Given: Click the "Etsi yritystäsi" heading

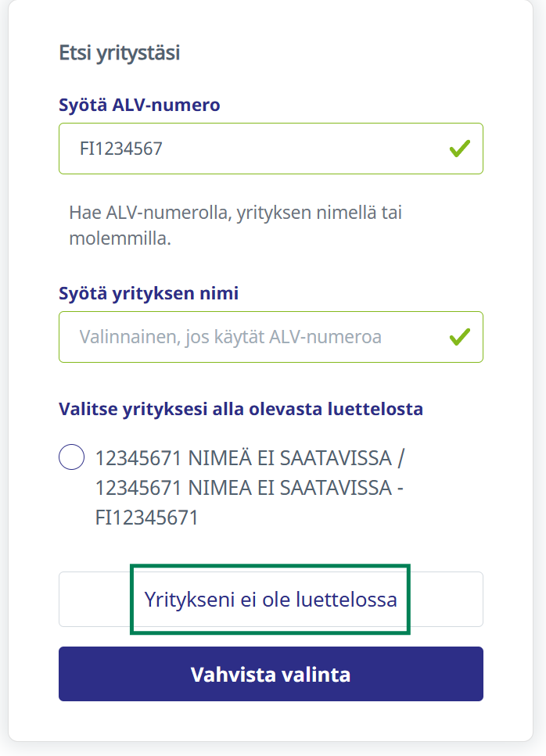Looking at the screenshot, I should click(120, 53).
